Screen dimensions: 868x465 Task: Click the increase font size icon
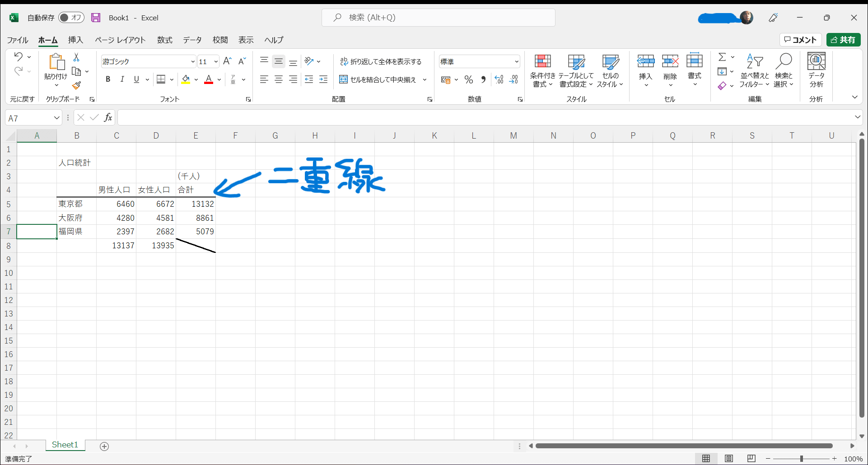pyautogui.click(x=227, y=61)
